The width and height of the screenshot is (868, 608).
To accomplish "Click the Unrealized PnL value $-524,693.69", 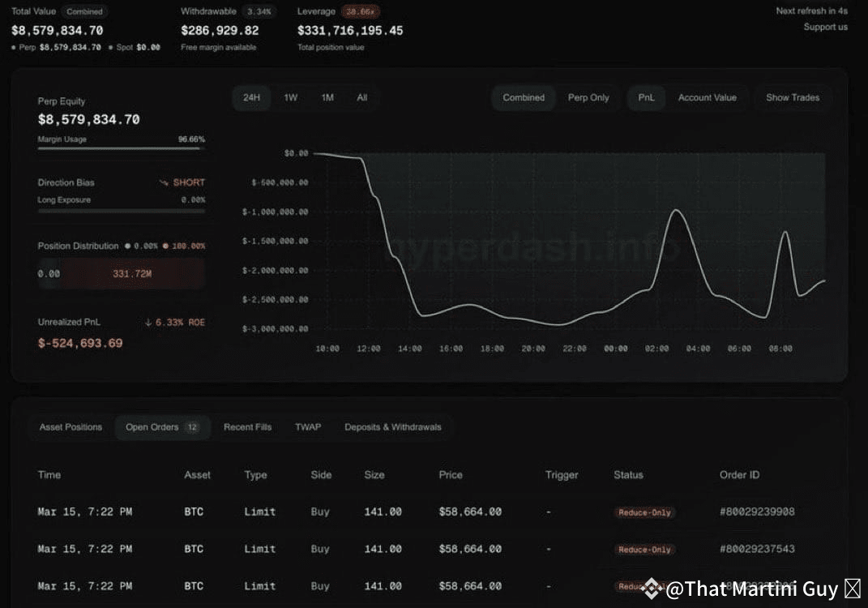I will pos(80,343).
